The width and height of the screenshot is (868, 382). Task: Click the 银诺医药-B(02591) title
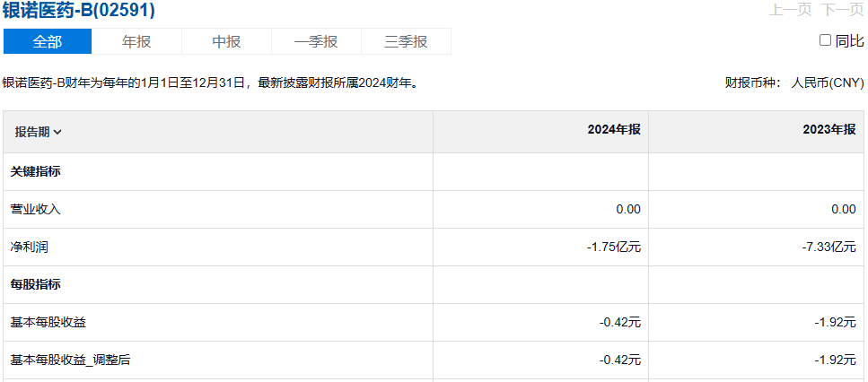click(x=79, y=10)
